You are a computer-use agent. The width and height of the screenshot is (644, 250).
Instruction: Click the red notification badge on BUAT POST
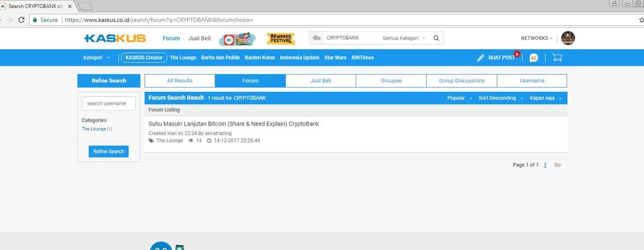coord(517,54)
